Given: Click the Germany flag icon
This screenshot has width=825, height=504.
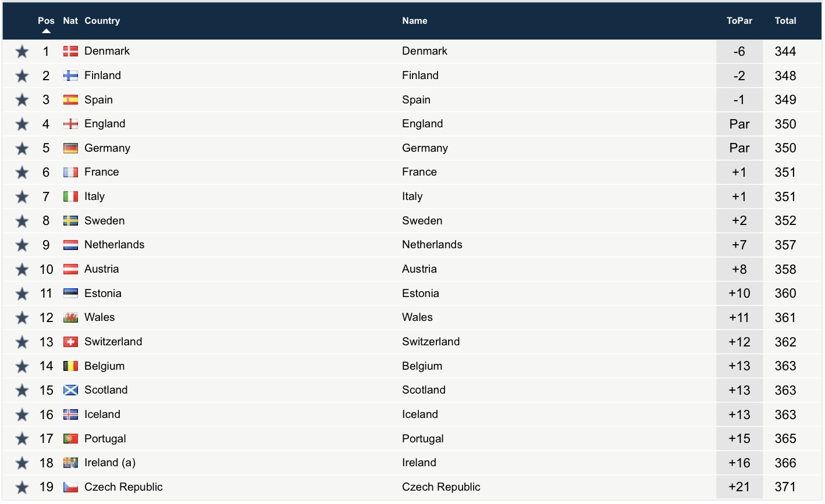Looking at the screenshot, I should [70, 148].
